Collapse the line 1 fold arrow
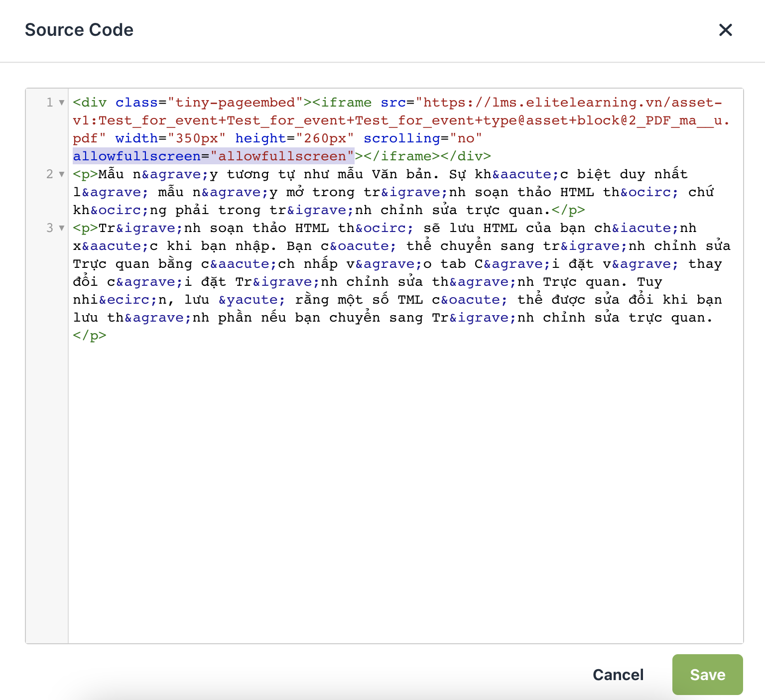Screen dimensions: 765x700 click(62, 103)
